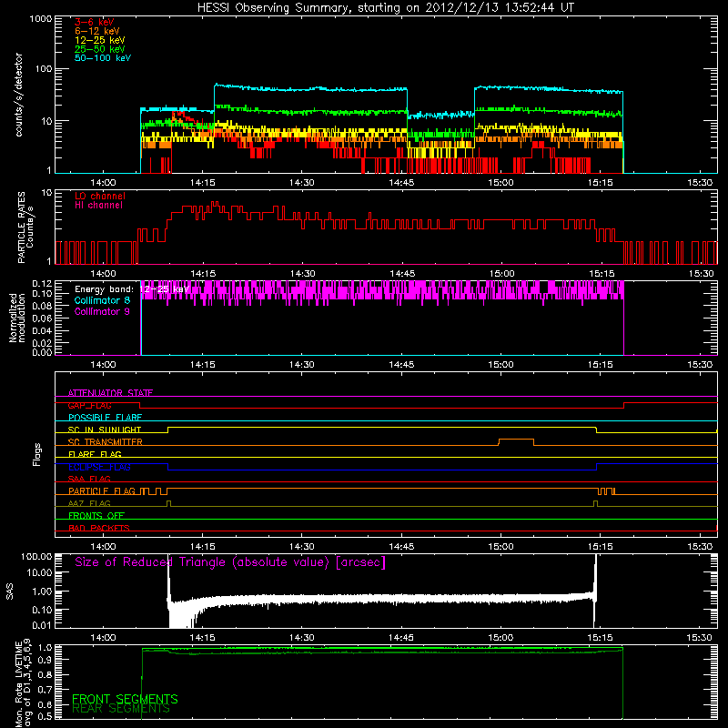The height and width of the screenshot is (728, 728).
Task: Select the REAR SEGMENTS legend label
Action: pos(121,709)
